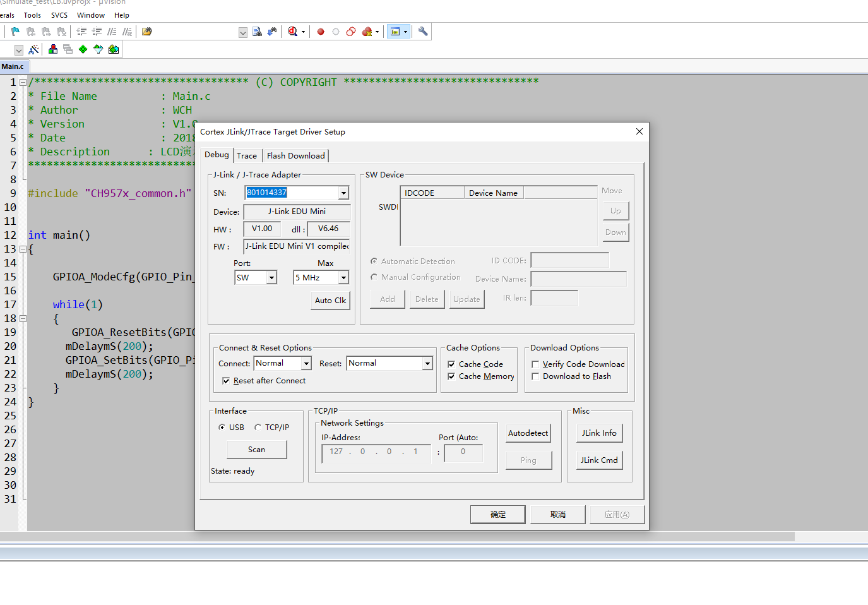
Task: Enable Verify Code Download checkbox
Action: click(x=535, y=364)
